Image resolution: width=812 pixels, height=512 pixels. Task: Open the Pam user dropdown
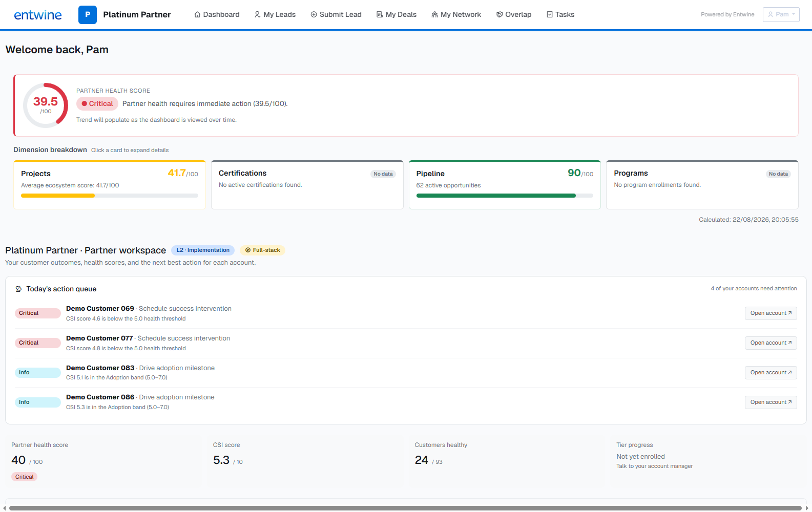tap(781, 14)
